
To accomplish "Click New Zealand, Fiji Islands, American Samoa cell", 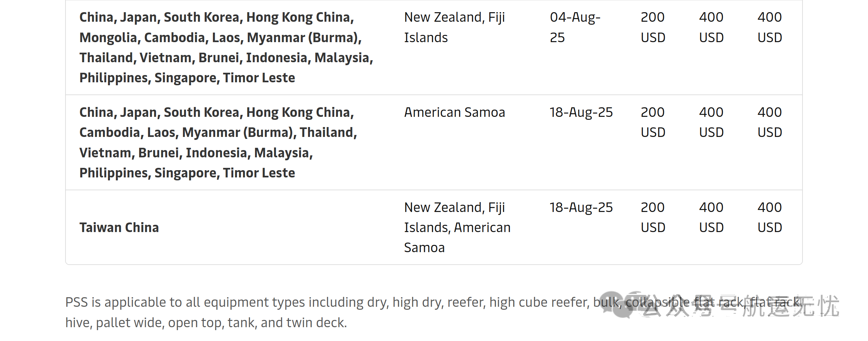I will tap(457, 227).
